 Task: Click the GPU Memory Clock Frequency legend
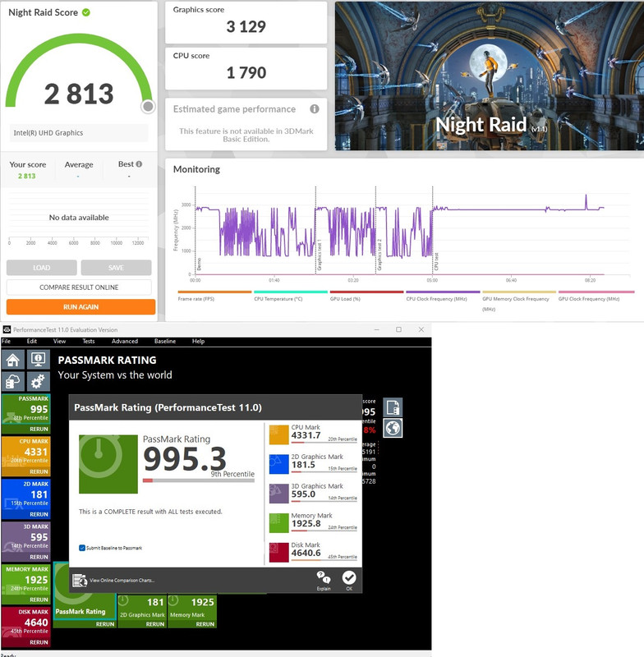click(519, 301)
